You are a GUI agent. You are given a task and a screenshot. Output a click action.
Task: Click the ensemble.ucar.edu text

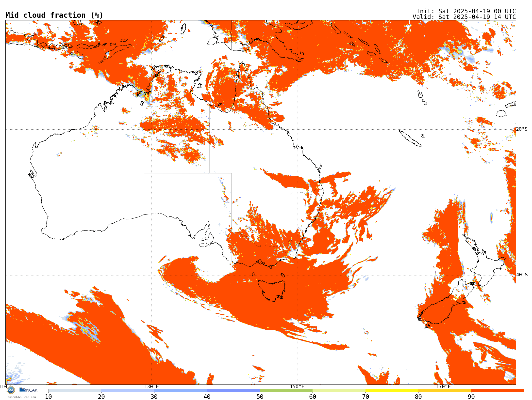[22, 397]
